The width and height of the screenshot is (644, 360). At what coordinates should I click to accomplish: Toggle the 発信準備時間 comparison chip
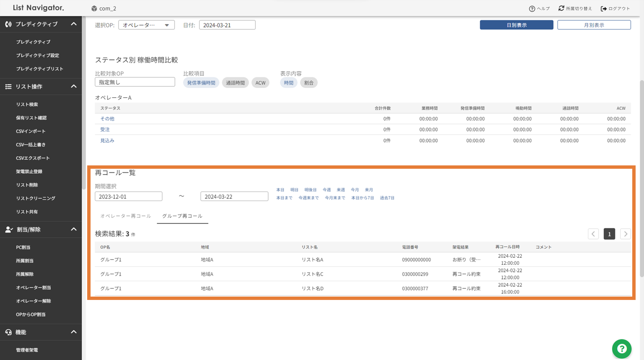(x=201, y=83)
